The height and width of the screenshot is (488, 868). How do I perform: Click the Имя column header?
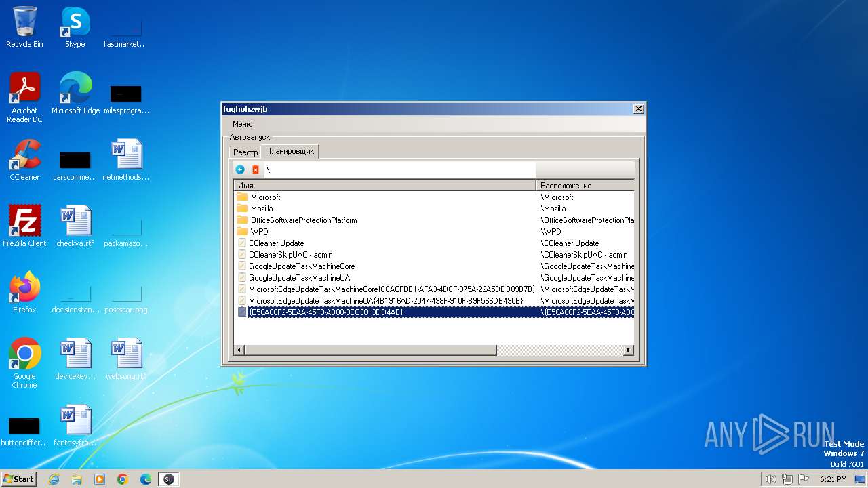(x=385, y=185)
